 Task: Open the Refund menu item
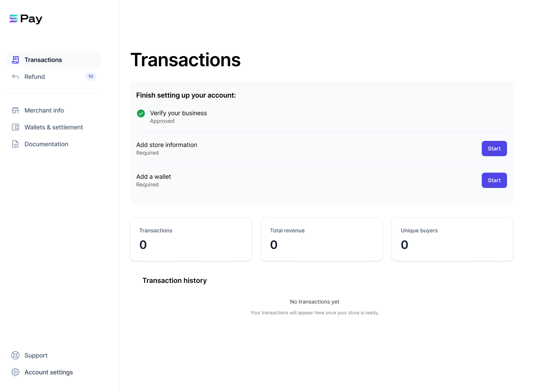tap(54, 77)
